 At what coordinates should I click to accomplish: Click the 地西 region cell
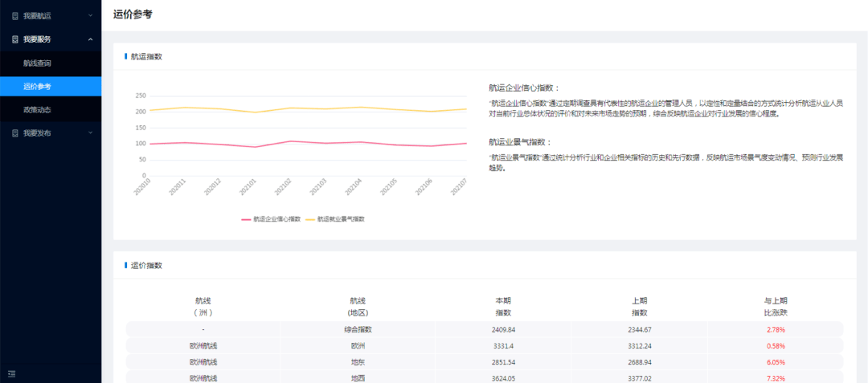point(358,378)
